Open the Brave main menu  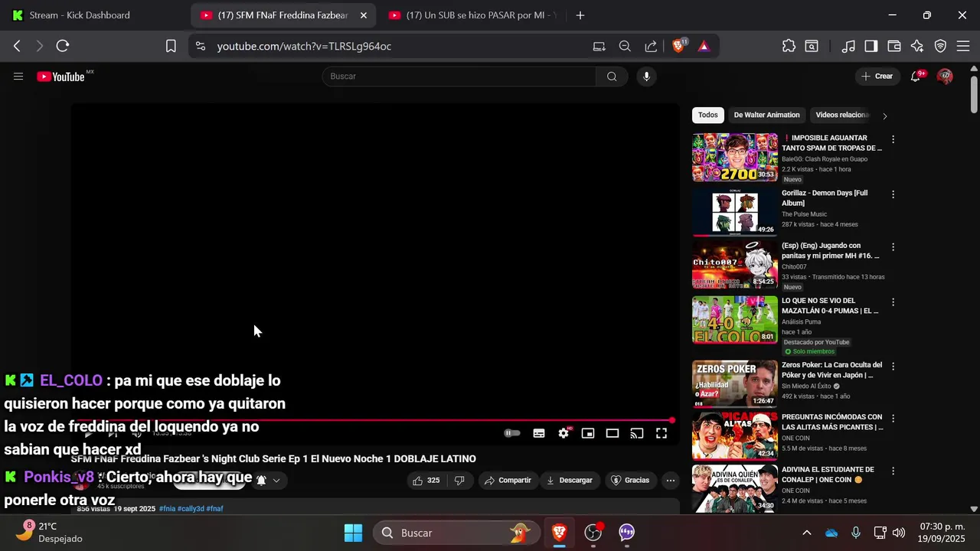pos(963,46)
